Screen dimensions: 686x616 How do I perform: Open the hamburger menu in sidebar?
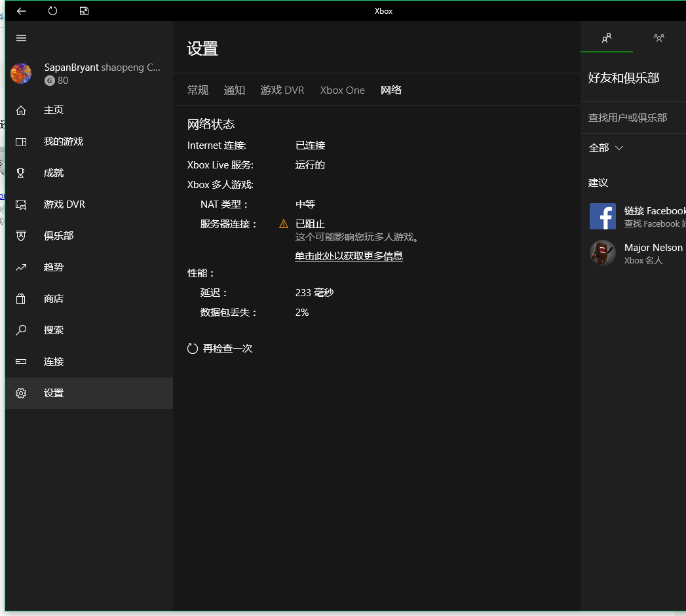click(21, 38)
